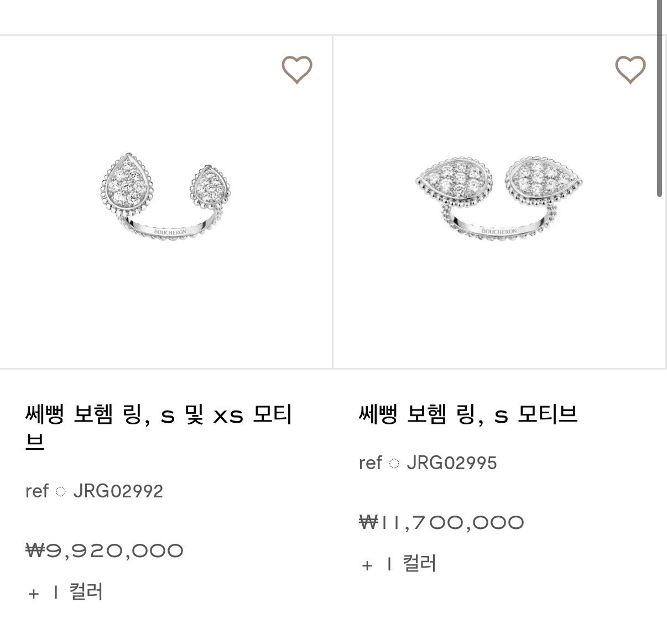Screen dimensions: 667x644
Task: Click the dotted circle beside JRG02992
Action: coord(61,491)
